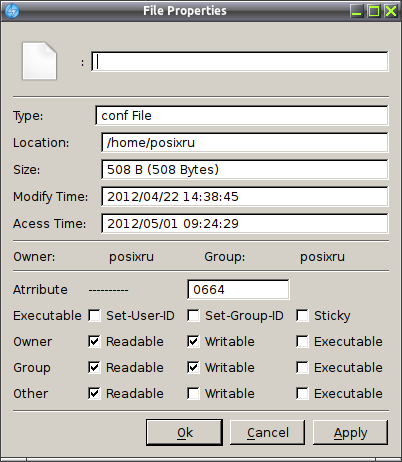Uncheck Group Readable permission
Viewport: 402px width, 462px height.
(x=94, y=367)
